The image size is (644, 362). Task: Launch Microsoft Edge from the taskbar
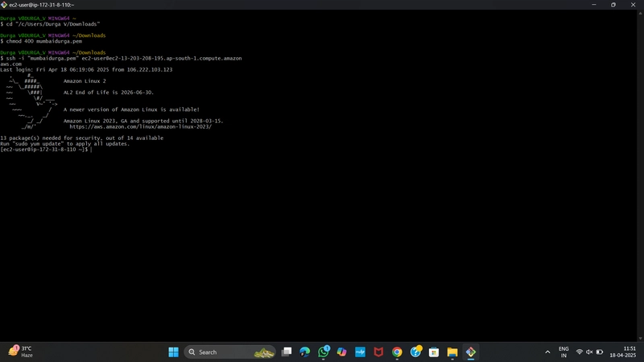(305, 352)
